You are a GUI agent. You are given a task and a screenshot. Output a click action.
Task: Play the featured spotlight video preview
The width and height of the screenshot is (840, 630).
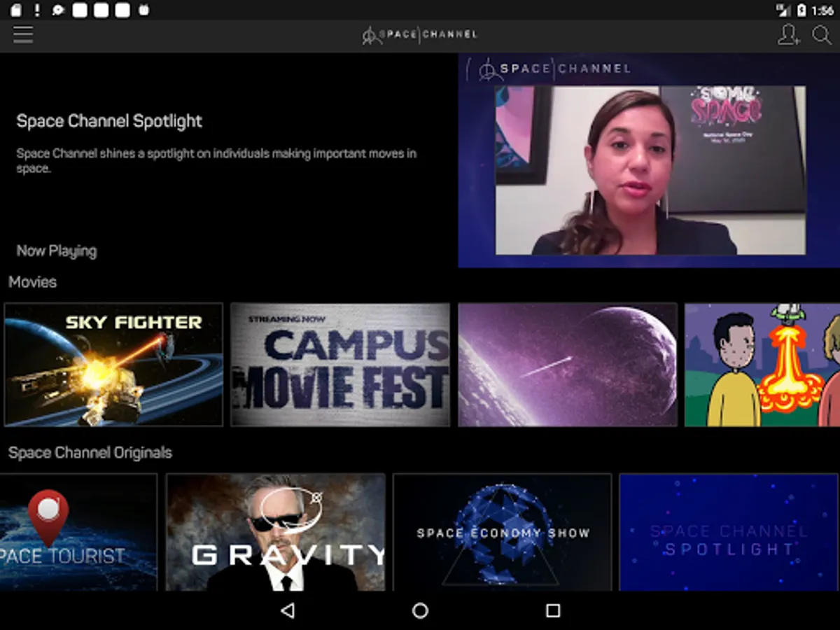(x=649, y=160)
